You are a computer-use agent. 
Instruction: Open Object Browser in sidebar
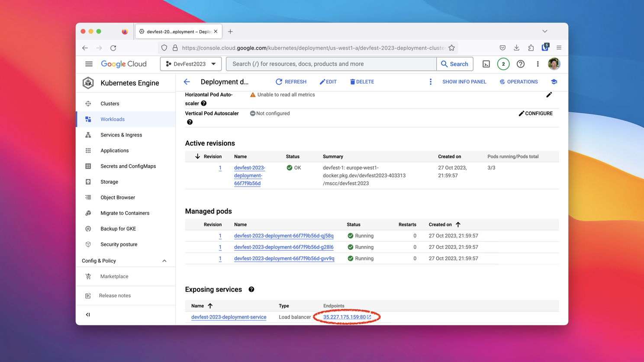[x=126, y=197]
